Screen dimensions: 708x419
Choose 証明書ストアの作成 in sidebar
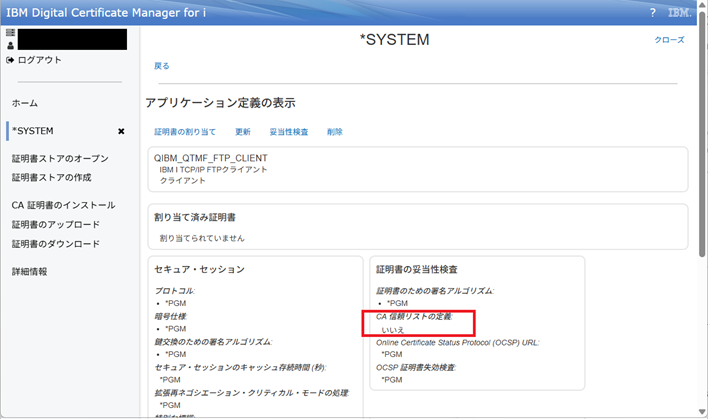tap(51, 177)
